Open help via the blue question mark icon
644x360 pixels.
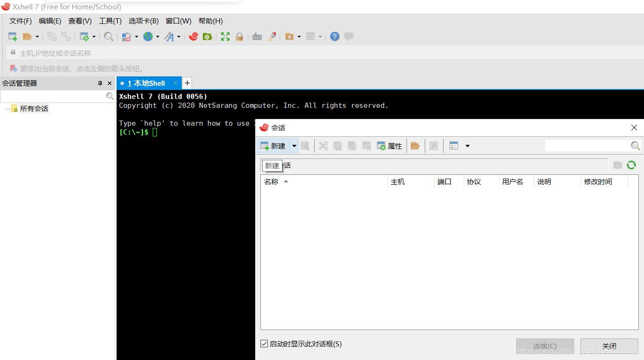tap(335, 37)
